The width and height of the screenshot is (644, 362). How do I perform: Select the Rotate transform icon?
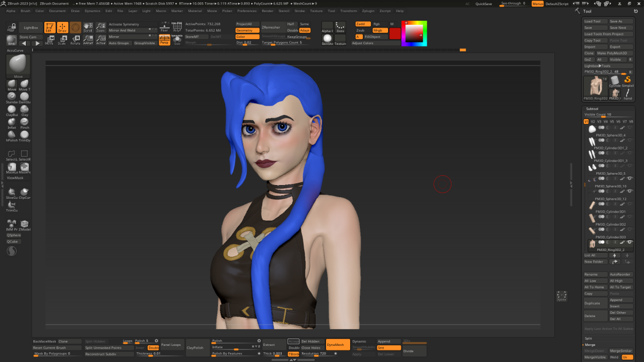pos(75,40)
